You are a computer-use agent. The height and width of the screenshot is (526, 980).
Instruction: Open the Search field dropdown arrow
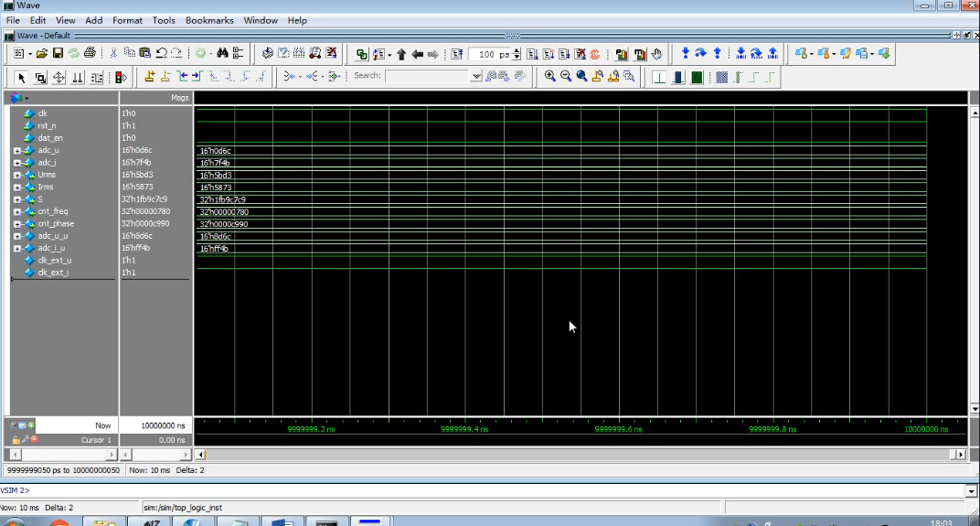[476, 76]
